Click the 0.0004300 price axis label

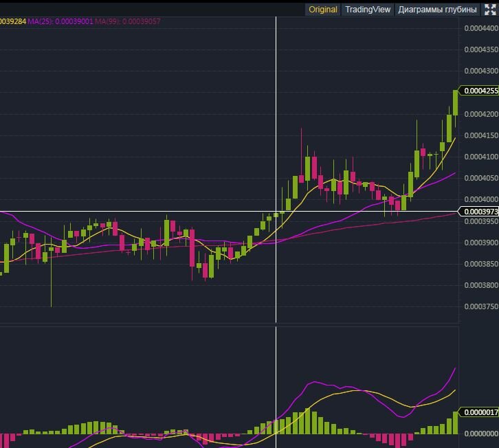pos(481,71)
